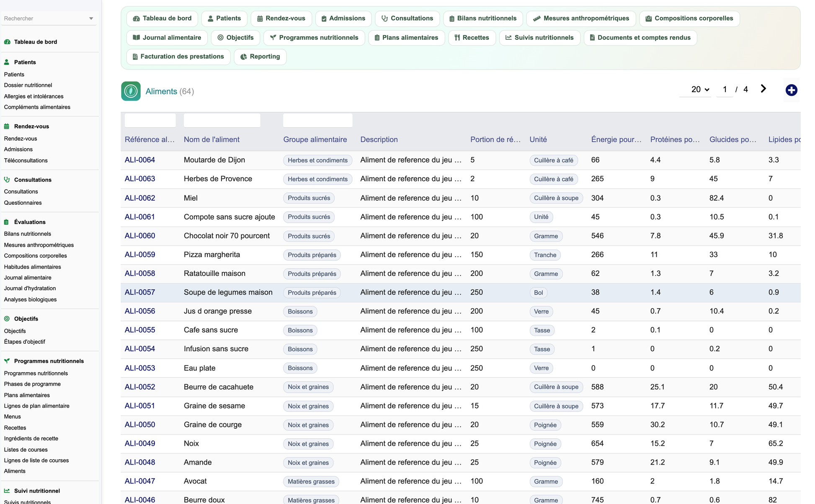
Task: Open the Tableau de bord tab
Action: tap(162, 18)
